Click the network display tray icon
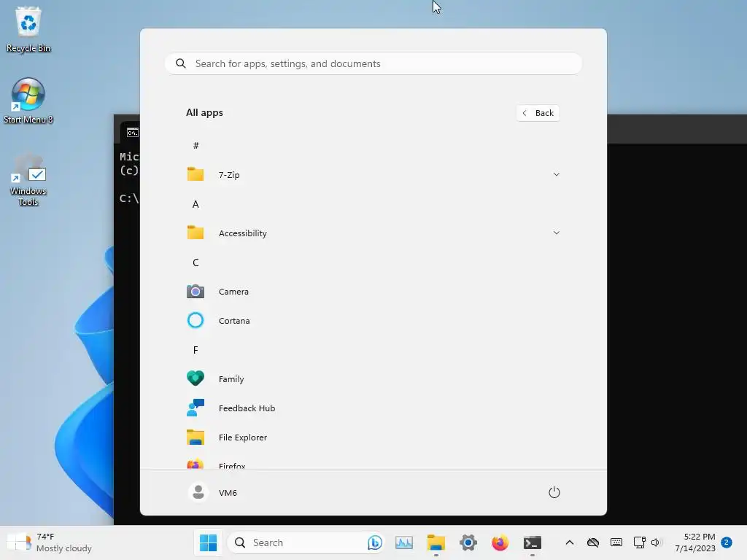Screen dimensions: 747x560 pyautogui.click(x=639, y=542)
